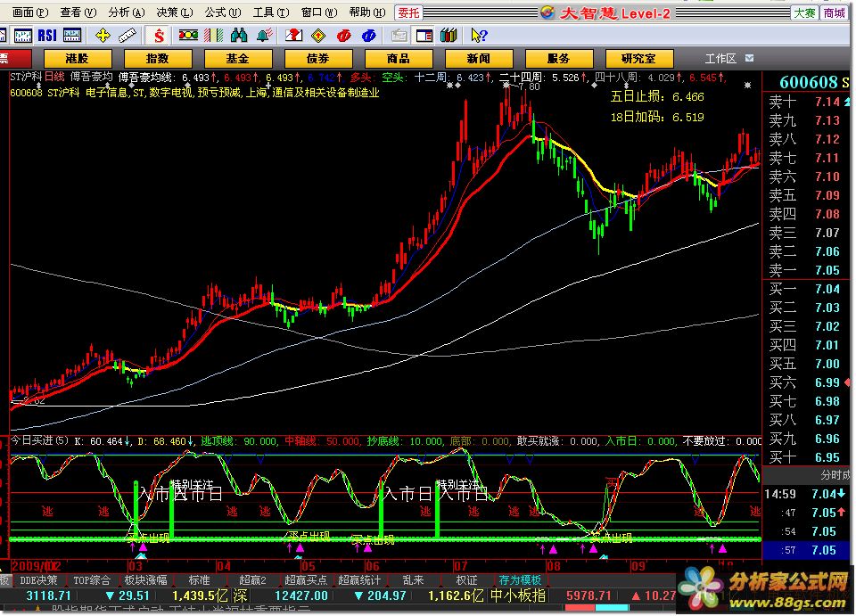Click the 研究室 category button
This screenshot has width=856, height=616.
click(638, 58)
